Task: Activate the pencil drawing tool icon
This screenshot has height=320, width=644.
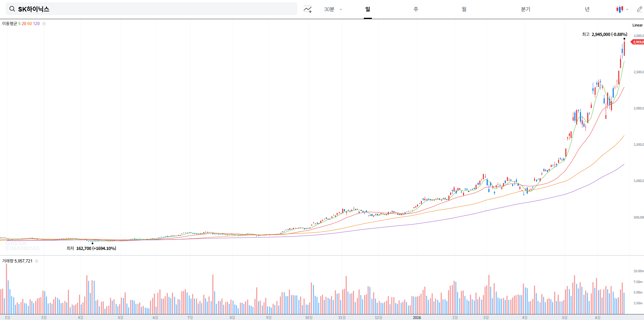Action: point(639,9)
